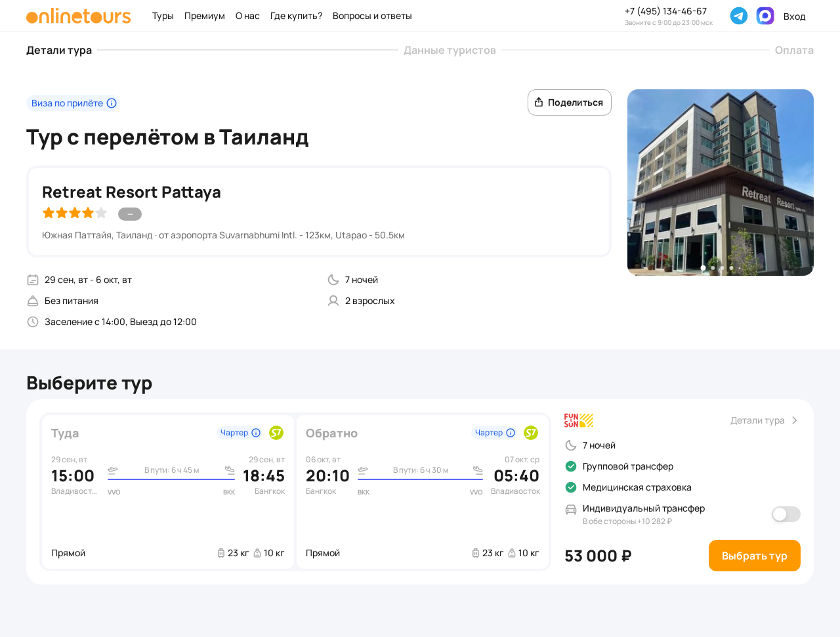Select second dot in photo carousel
The image size is (840, 637).
713,268
